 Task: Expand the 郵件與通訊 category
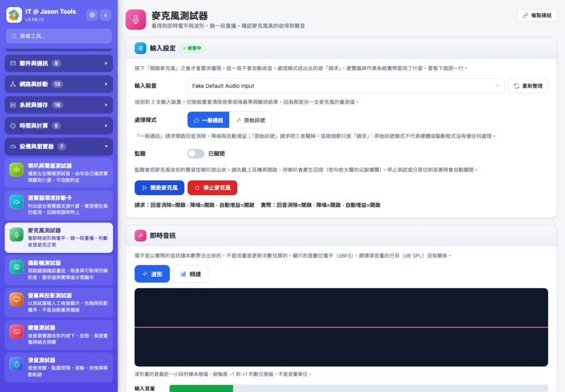click(58, 63)
